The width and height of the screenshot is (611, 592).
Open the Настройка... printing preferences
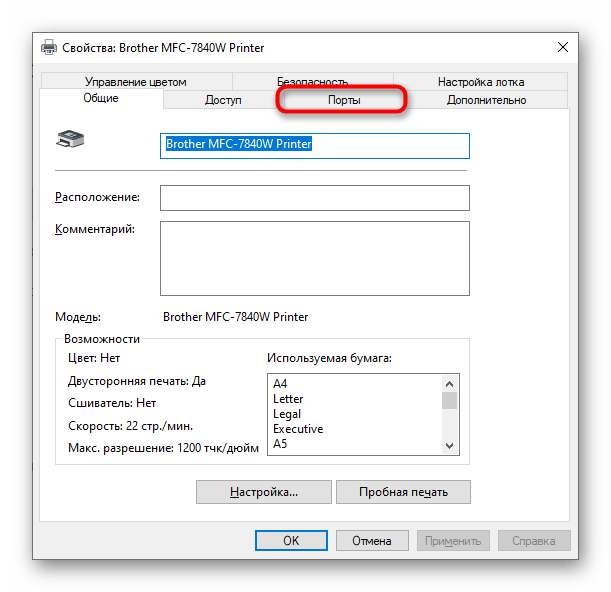(x=264, y=492)
